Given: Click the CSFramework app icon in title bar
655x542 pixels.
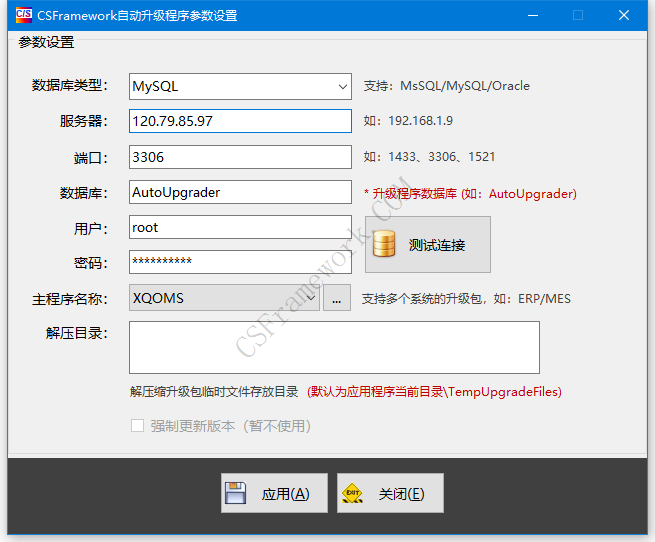Looking at the screenshot, I should pyautogui.click(x=24, y=15).
